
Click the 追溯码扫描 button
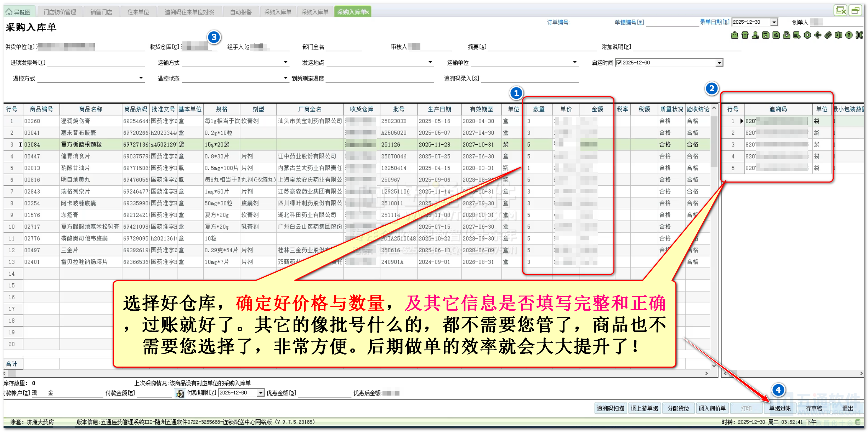coord(610,408)
